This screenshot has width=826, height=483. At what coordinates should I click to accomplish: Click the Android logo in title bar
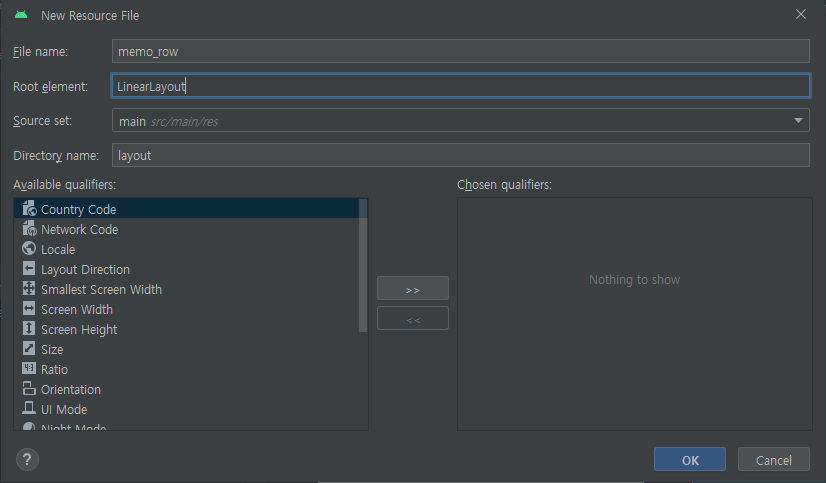pos(21,15)
